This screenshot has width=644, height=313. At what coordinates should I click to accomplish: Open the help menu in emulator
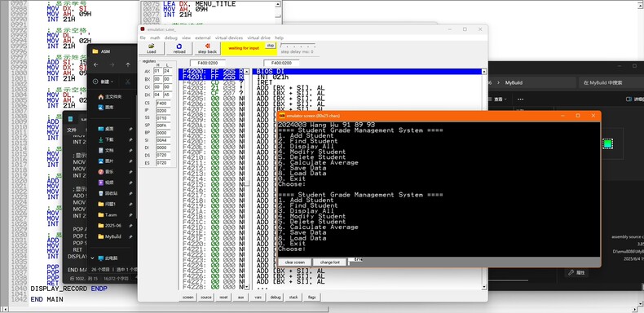[x=279, y=37]
